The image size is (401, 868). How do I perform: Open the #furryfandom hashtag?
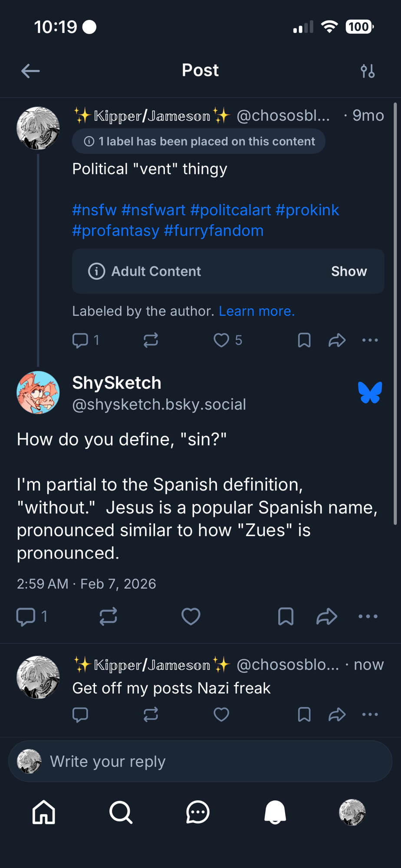(214, 230)
